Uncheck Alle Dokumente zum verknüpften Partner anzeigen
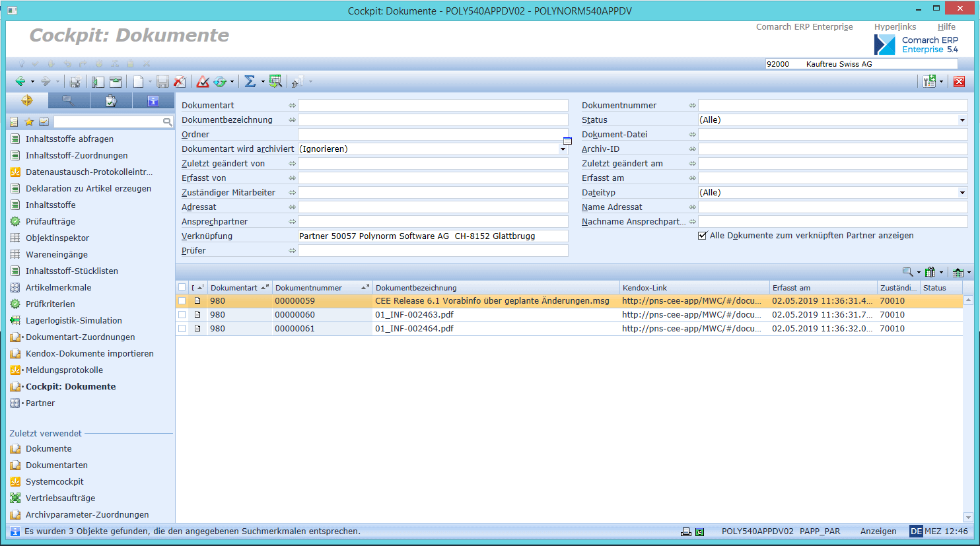980x546 pixels. tap(703, 236)
